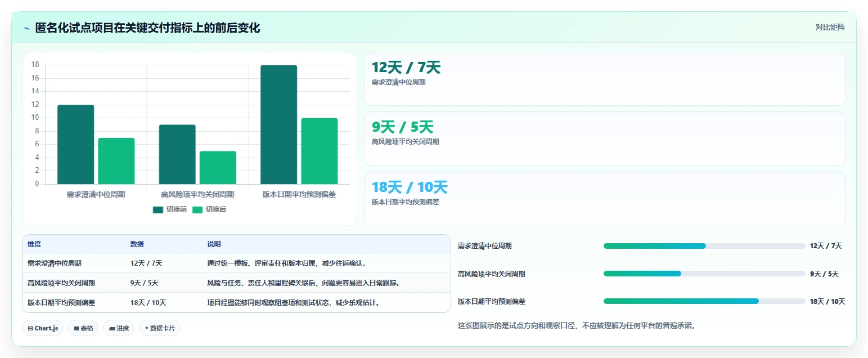Select the 切换后 bar for 版本日期平均预测偏差

click(320, 151)
